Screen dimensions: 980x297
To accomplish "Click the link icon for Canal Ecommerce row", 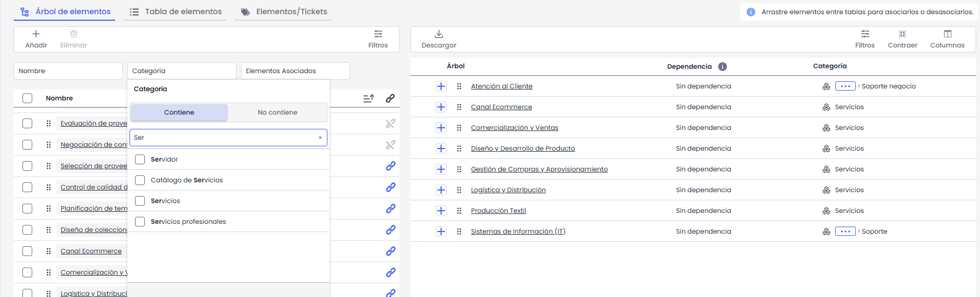I will [x=390, y=251].
